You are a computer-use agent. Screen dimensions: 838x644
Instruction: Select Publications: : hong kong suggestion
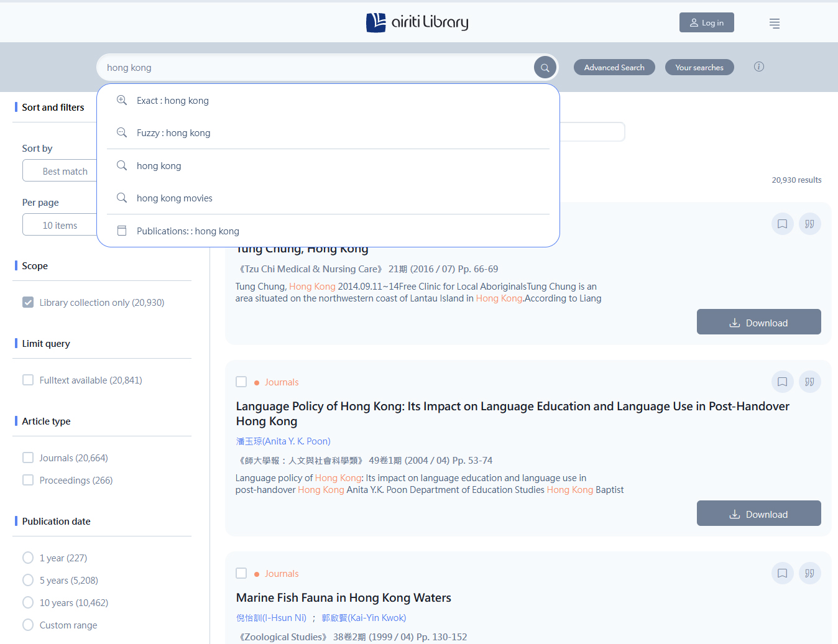click(x=328, y=231)
